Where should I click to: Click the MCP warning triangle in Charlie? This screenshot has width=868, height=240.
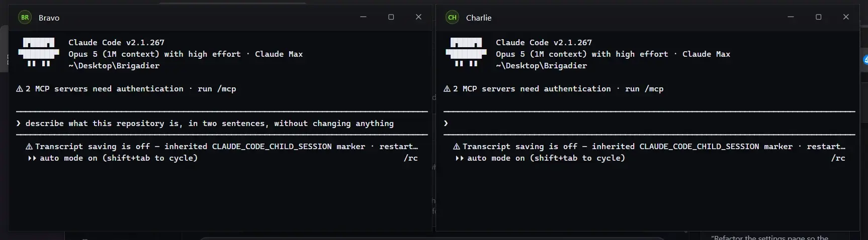[447, 89]
